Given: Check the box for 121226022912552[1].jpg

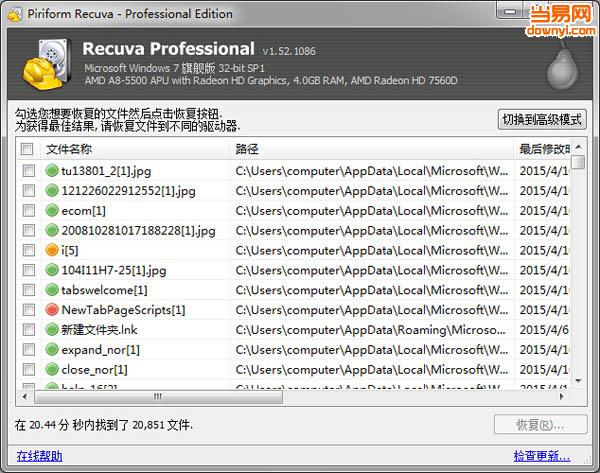Looking at the screenshot, I should tap(27, 190).
